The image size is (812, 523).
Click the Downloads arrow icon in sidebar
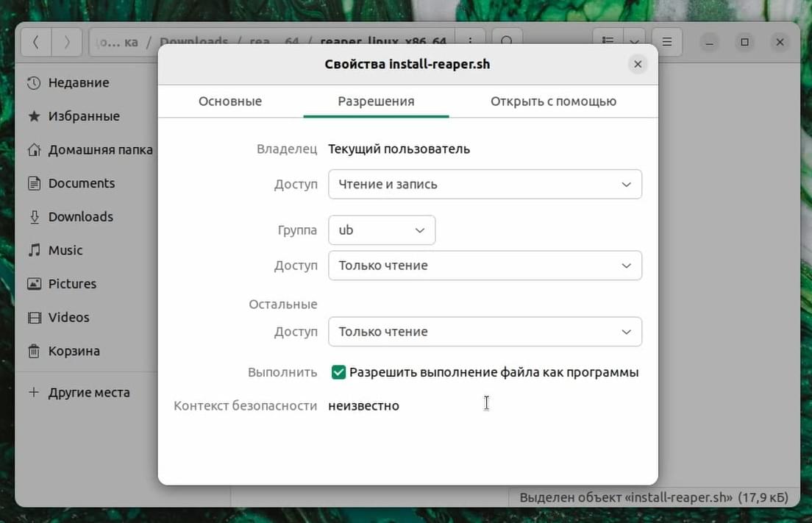coord(34,217)
